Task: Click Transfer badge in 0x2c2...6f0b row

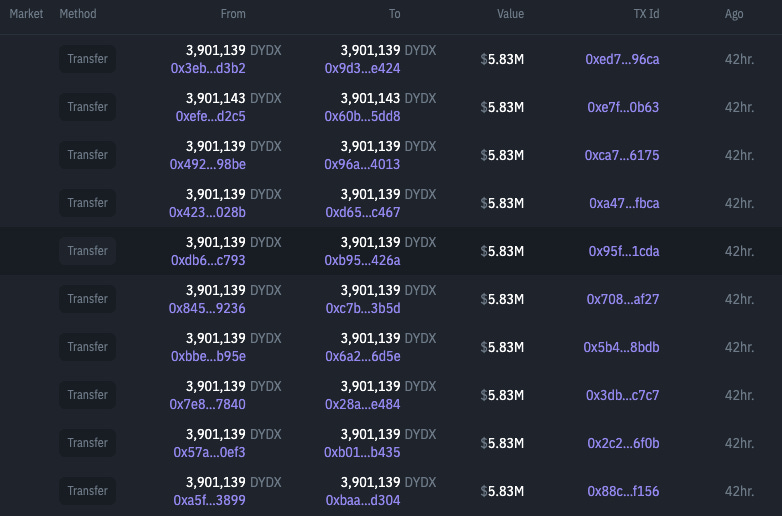Action: click(x=88, y=443)
